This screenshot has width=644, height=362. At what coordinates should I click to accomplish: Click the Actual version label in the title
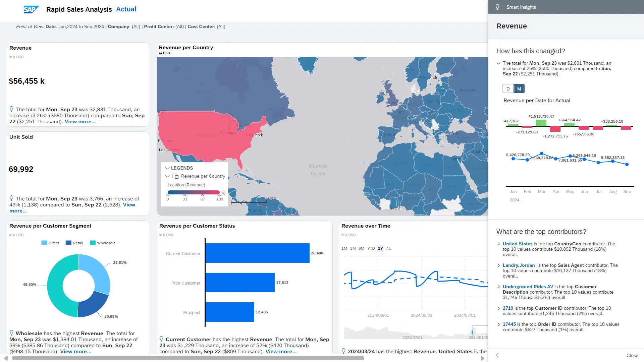point(126,9)
